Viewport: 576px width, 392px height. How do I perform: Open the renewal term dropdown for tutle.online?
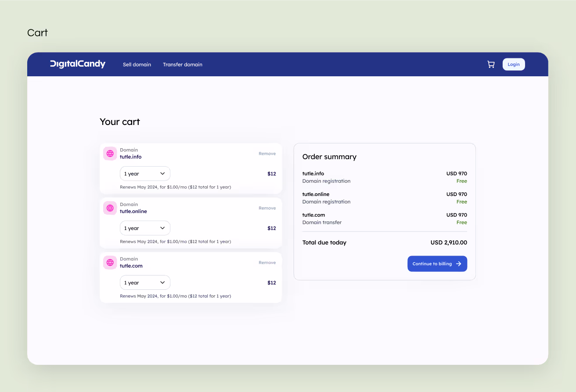[145, 228]
